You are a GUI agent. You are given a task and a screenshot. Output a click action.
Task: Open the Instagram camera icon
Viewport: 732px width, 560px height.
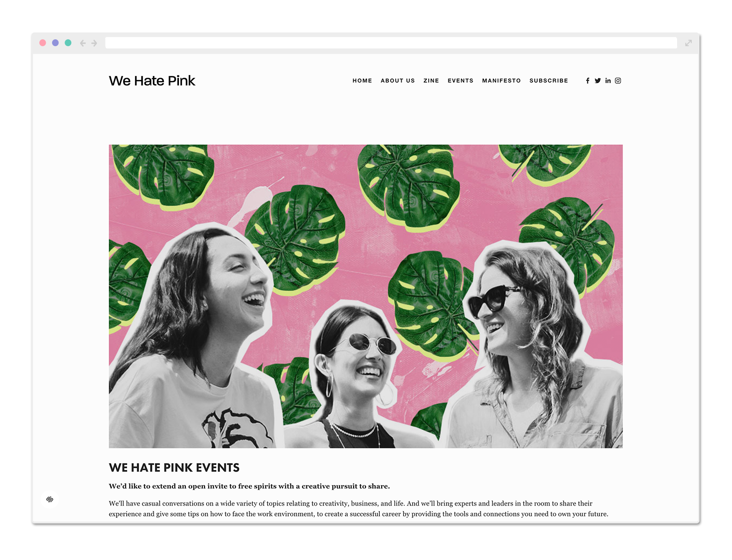618,80
